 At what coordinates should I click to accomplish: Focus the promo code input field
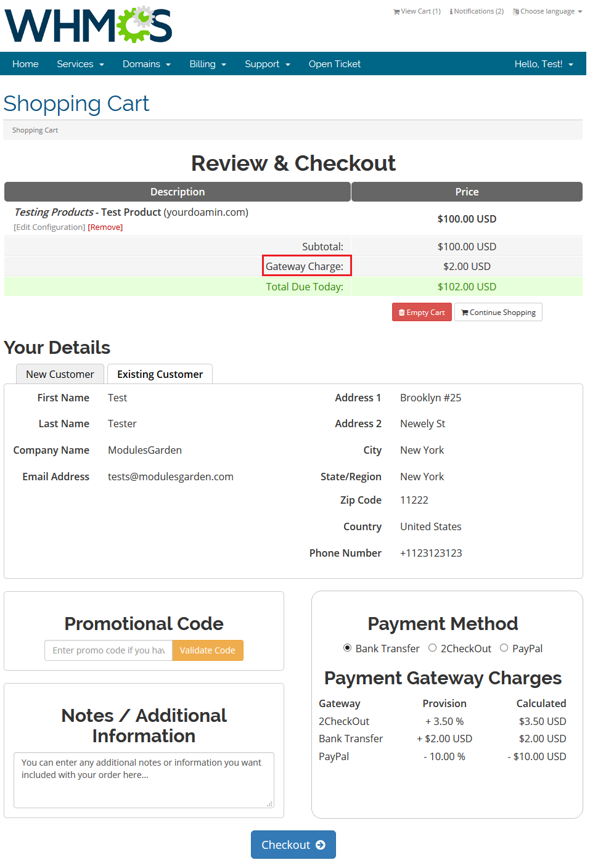[x=109, y=650]
